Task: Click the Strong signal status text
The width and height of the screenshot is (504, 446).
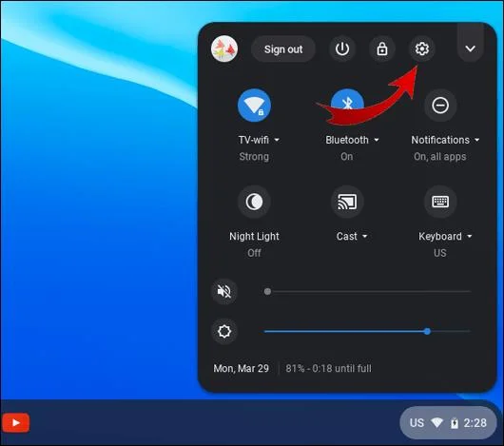Action: [254, 157]
